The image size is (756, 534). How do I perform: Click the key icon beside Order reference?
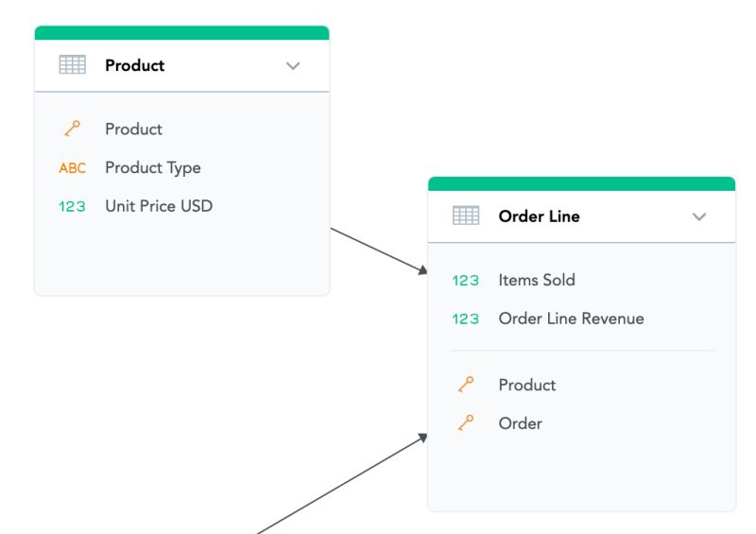tap(465, 423)
